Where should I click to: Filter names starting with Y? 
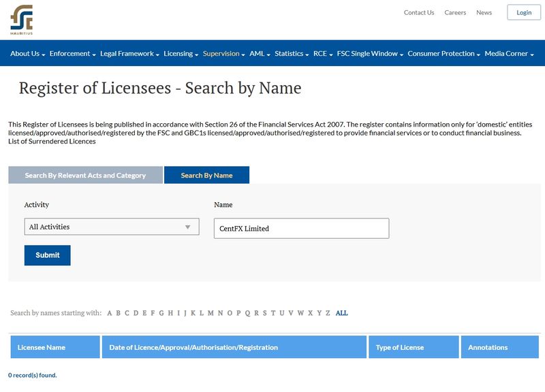pos(319,313)
